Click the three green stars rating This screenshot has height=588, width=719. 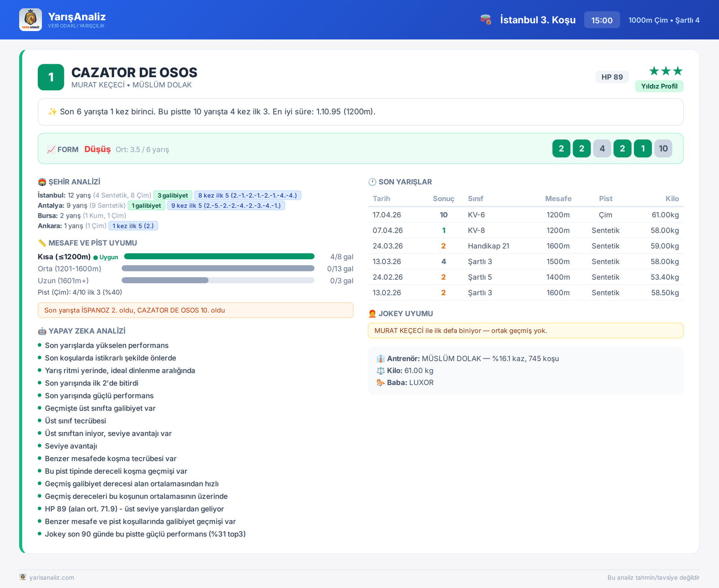click(666, 71)
